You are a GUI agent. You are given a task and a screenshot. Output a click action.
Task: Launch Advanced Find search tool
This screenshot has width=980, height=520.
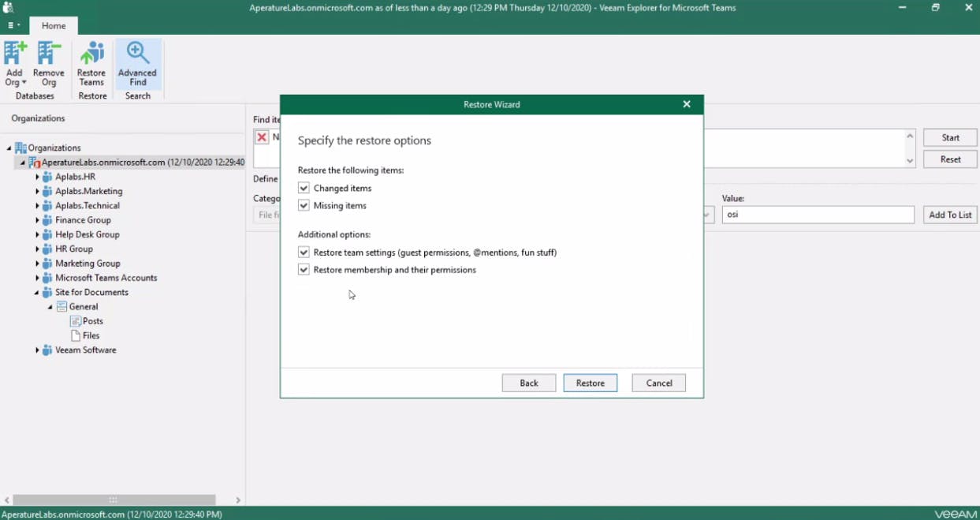(138, 64)
